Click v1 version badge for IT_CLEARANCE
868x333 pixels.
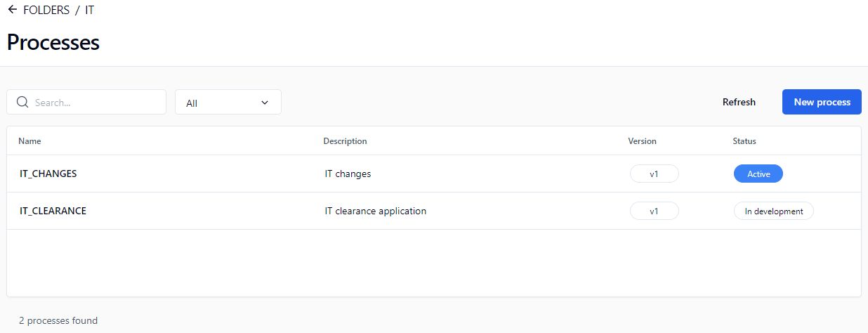(x=654, y=211)
